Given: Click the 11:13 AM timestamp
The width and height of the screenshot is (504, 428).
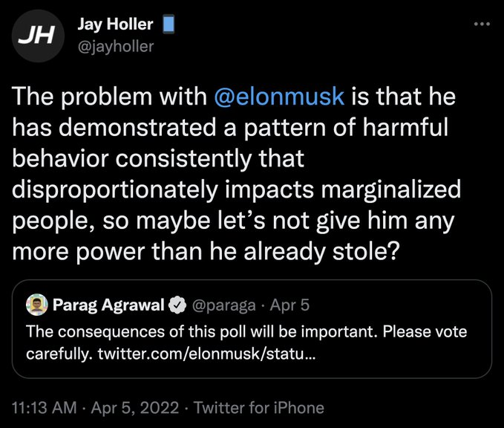Looking at the screenshot, I should point(45,407).
